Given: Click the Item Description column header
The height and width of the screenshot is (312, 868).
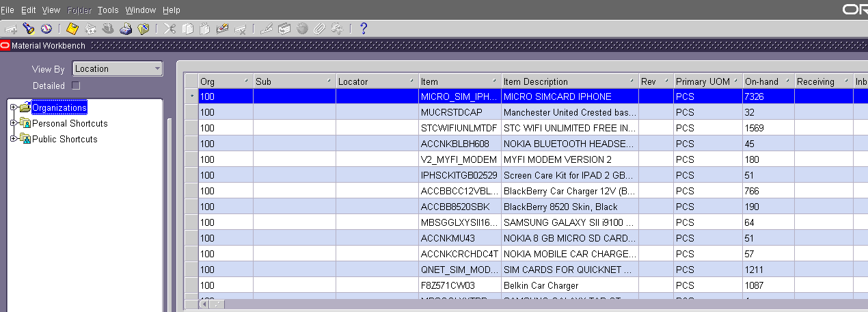Looking at the screenshot, I should (x=569, y=81).
